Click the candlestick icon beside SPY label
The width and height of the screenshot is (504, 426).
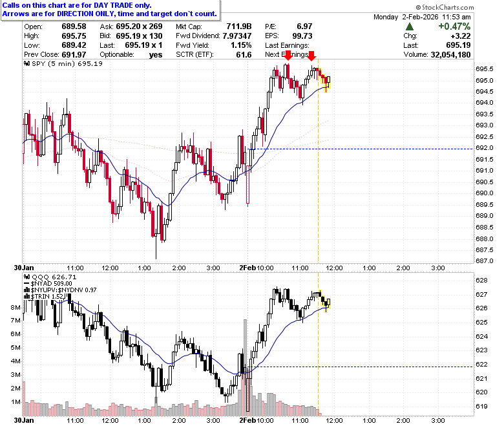[27, 63]
